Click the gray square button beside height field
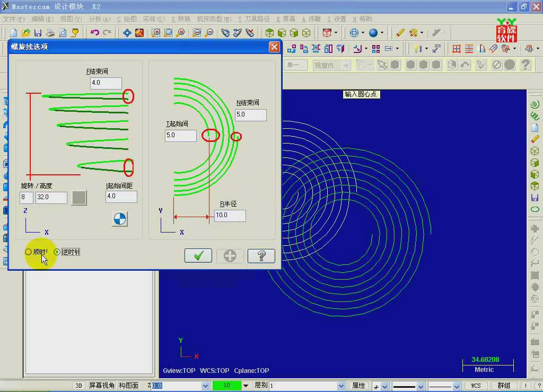This screenshot has height=392, width=543. coord(79,198)
